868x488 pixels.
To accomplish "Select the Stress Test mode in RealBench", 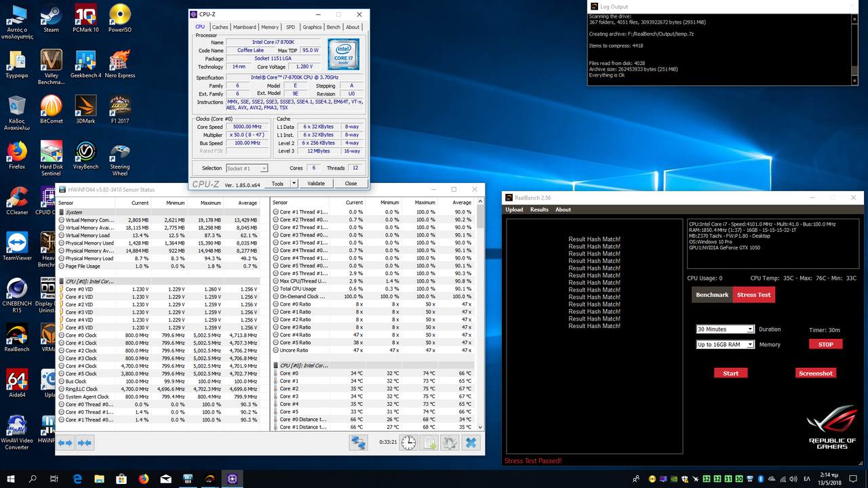I will pyautogui.click(x=754, y=295).
